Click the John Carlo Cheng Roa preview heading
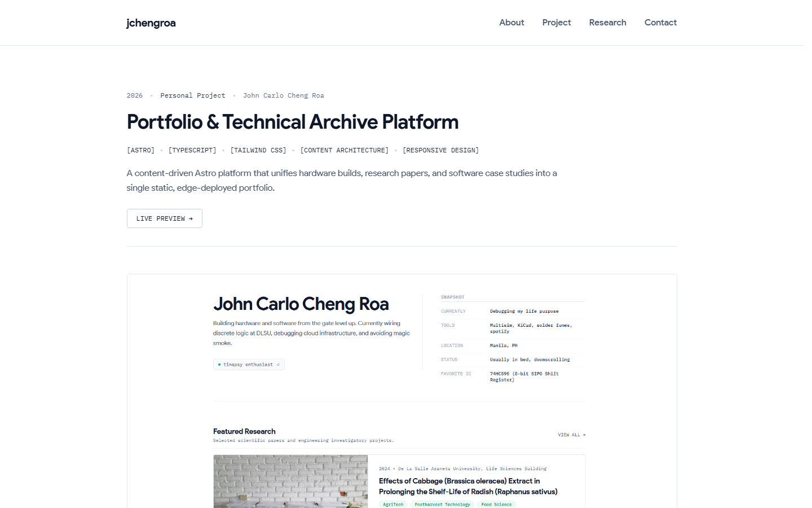The image size is (812, 508). tap(301, 304)
